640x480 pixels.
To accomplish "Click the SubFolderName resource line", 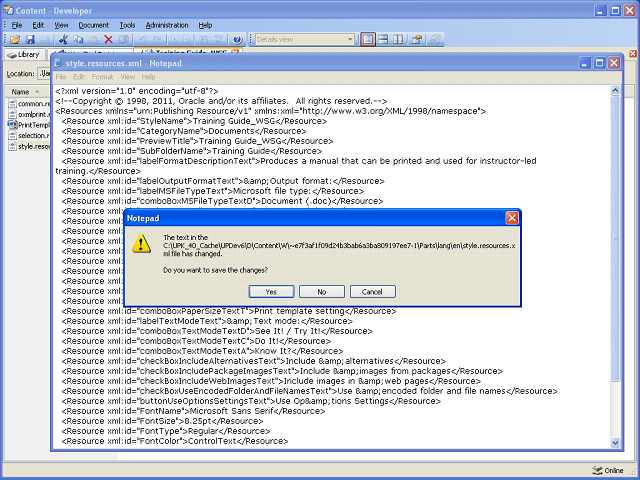I will 191,151.
